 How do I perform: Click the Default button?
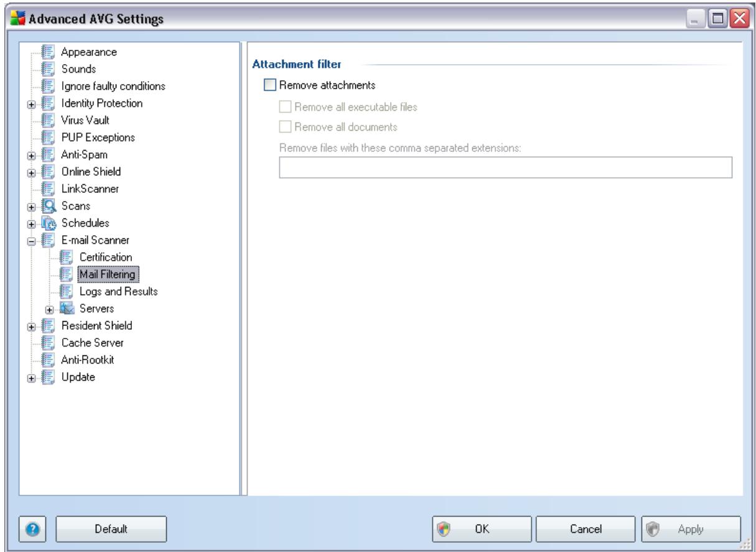(112, 529)
